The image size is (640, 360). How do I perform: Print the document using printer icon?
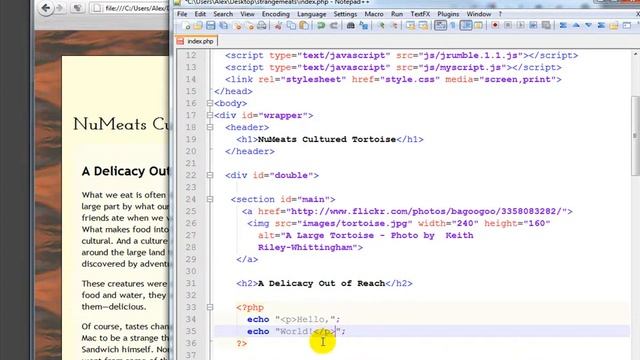pos(262,26)
